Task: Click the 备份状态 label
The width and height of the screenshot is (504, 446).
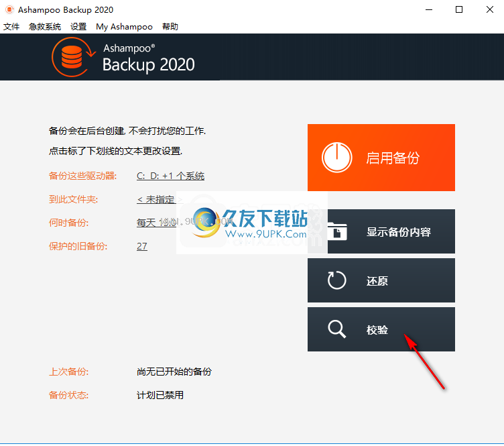Action: [x=68, y=395]
